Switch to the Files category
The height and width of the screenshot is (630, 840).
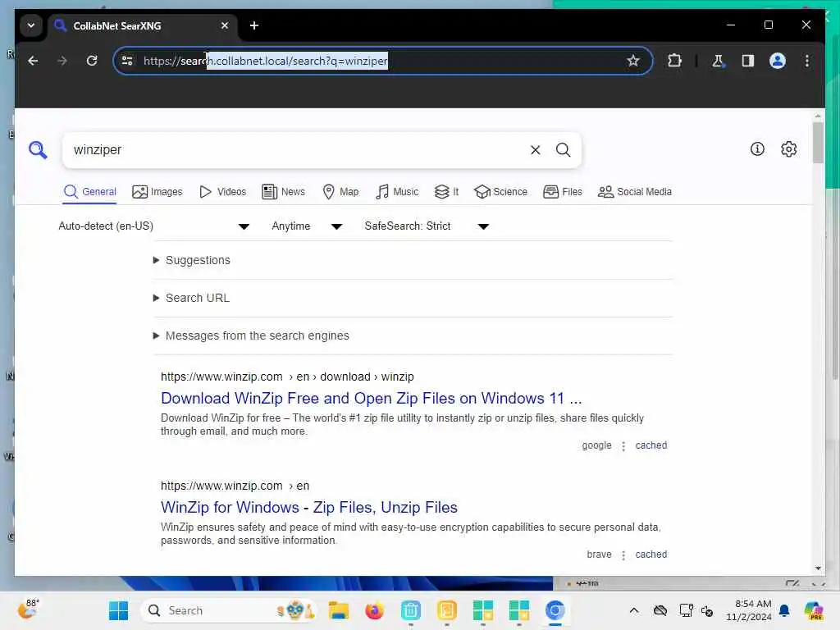tap(563, 192)
